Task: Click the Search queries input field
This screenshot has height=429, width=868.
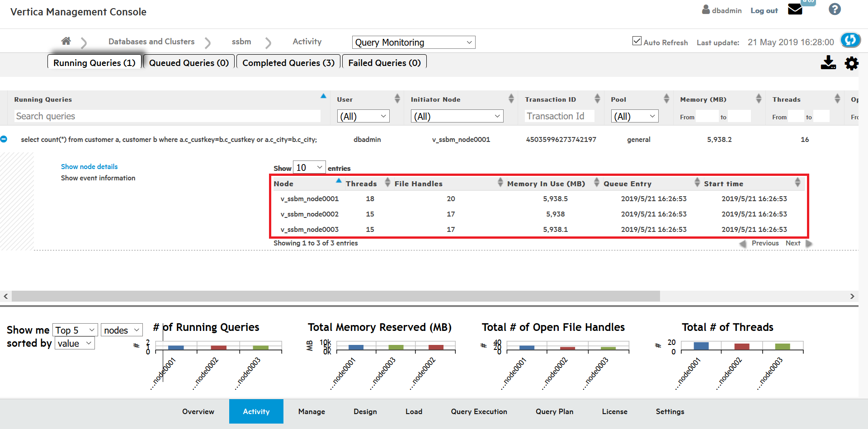Action: 167,116
